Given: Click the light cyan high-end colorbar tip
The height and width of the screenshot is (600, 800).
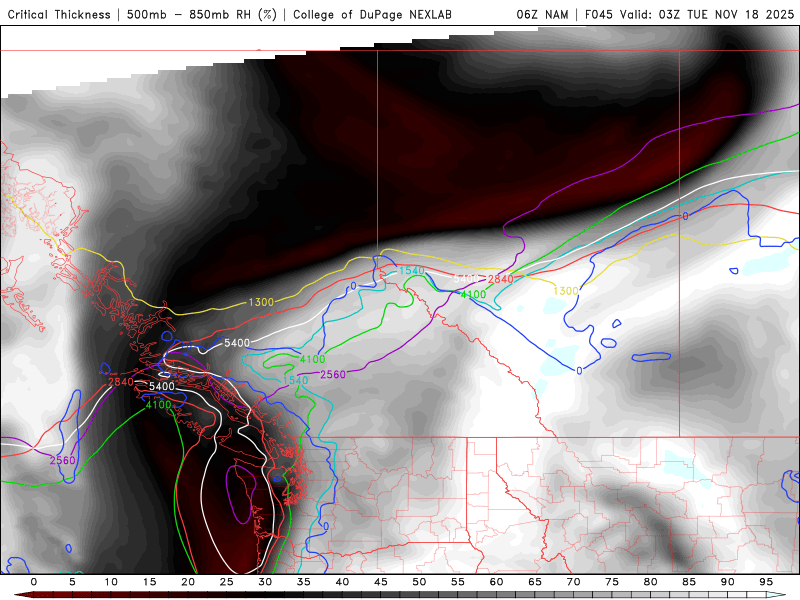Looking at the screenshot, I should click(x=778, y=595).
